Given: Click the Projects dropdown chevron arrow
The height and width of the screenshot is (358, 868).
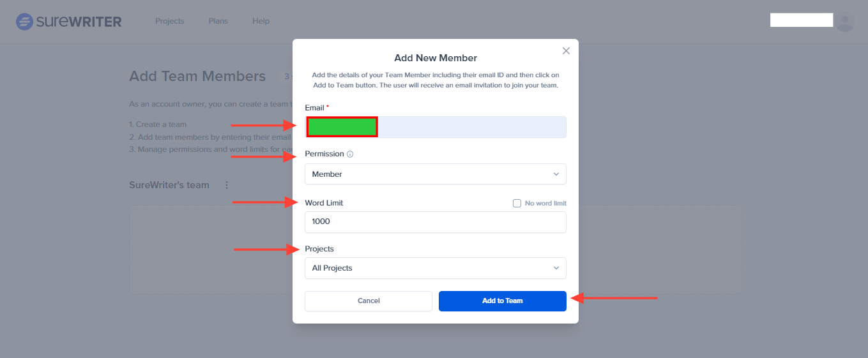Looking at the screenshot, I should [x=556, y=268].
